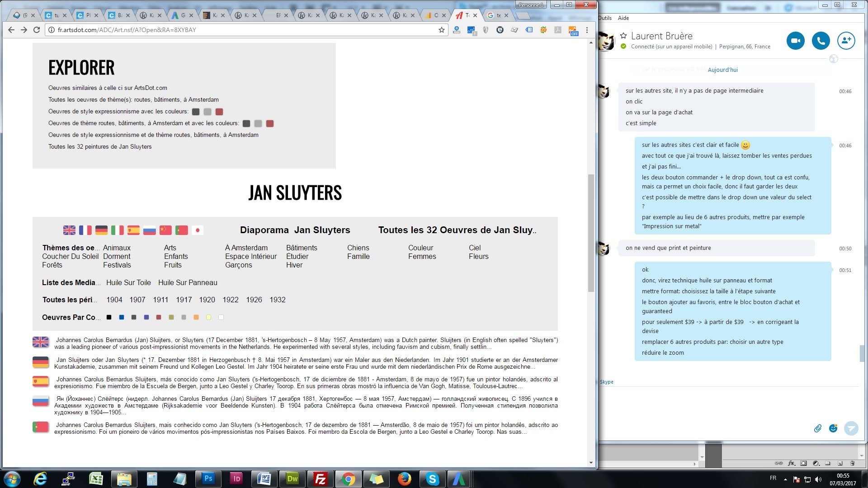Switch to the Spanish flag language
The image size is (868, 488).
133,230
